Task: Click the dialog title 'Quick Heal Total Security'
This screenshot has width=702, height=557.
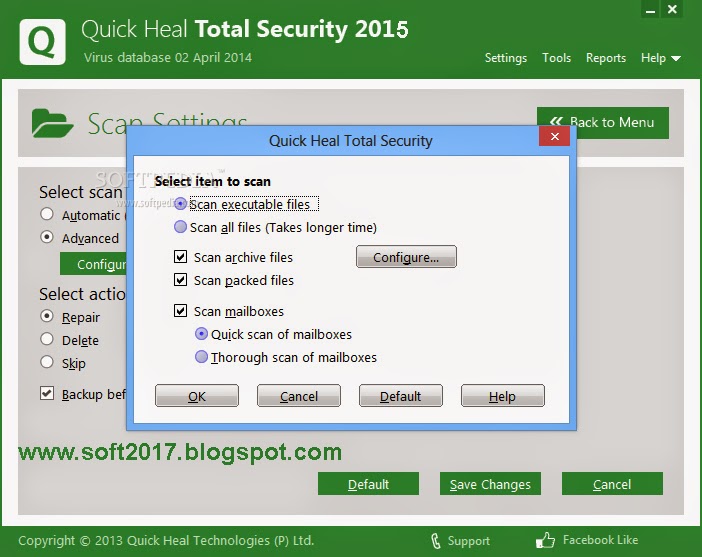Action: [x=351, y=141]
